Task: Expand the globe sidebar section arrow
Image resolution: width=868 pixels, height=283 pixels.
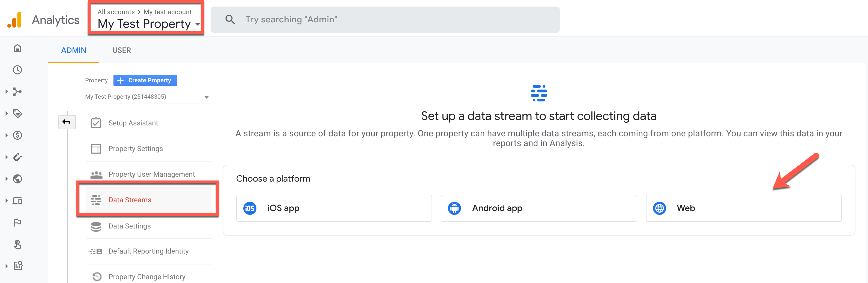Action: 6,179
